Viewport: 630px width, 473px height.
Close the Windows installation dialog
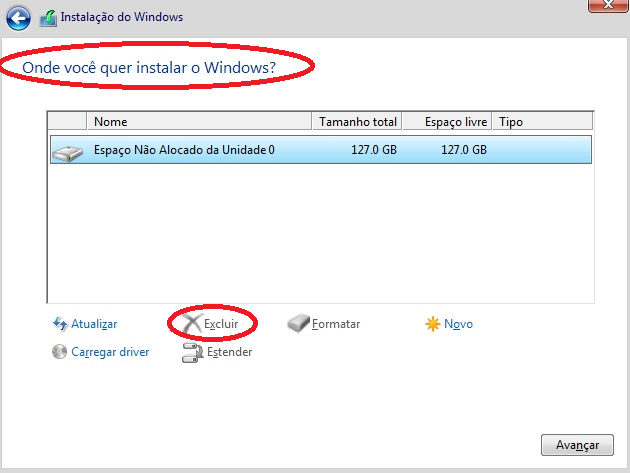click(608, 5)
